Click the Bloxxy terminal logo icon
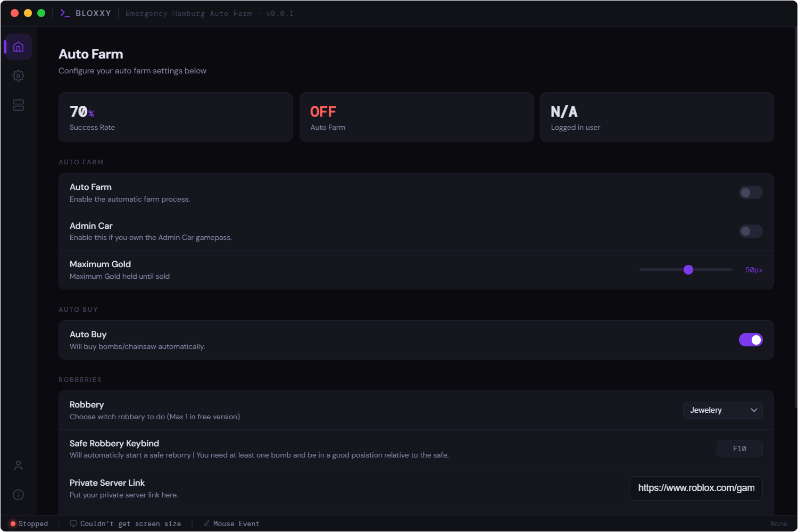The image size is (798, 532). pyautogui.click(x=65, y=13)
